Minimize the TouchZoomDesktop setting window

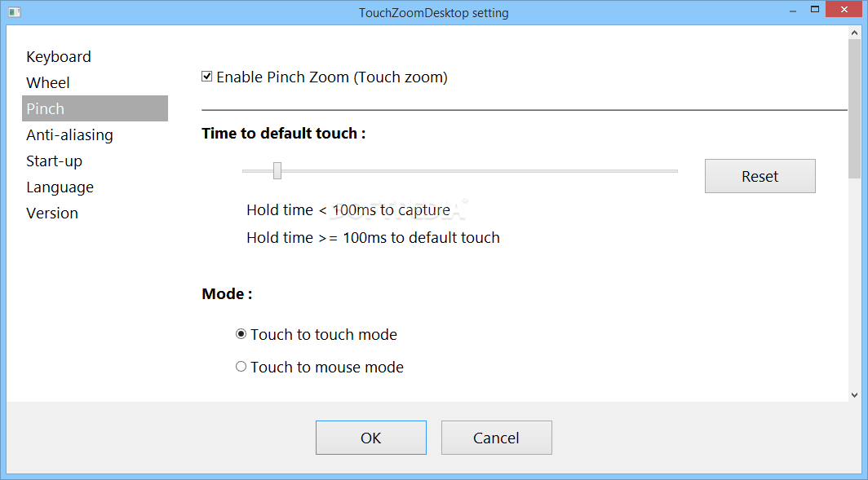coord(793,11)
